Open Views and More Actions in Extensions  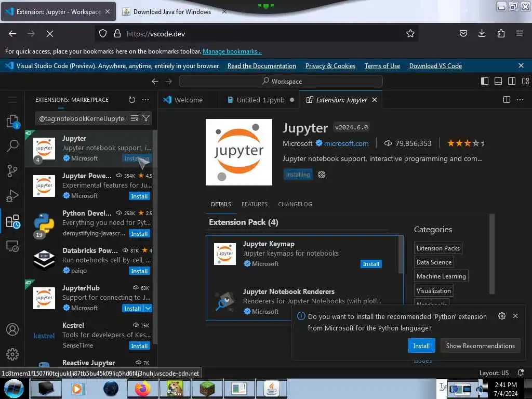(145, 100)
